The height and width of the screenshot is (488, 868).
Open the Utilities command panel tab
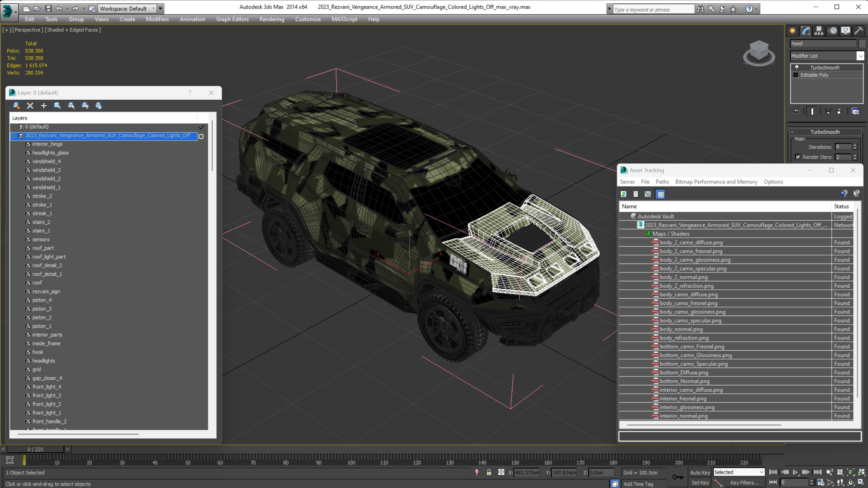(859, 31)
